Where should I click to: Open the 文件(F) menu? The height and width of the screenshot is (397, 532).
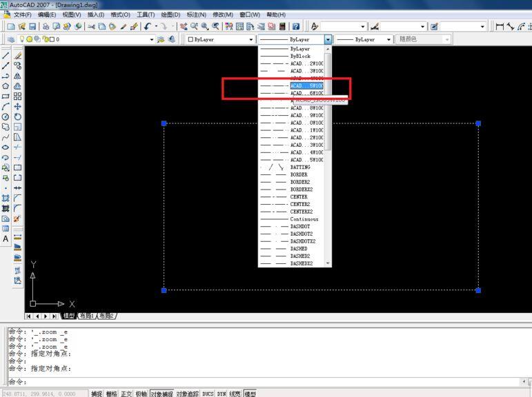coord(22,15)
